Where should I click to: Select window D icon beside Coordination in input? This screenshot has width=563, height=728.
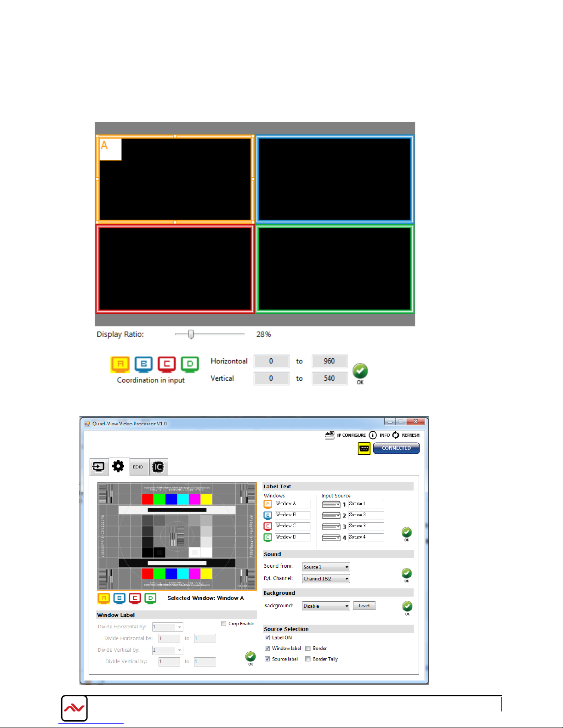tap(190, 364)
